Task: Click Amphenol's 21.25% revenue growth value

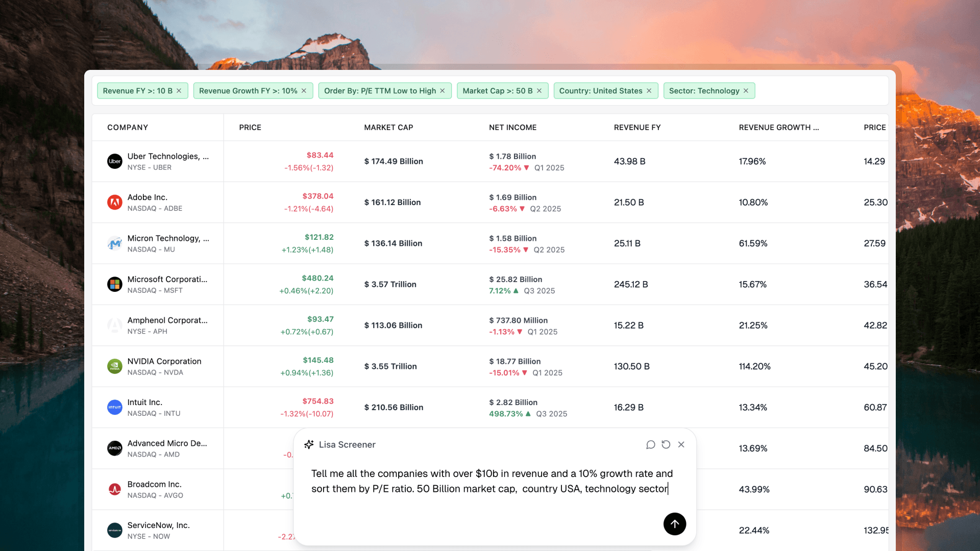Action: click(x=753, y=325)
